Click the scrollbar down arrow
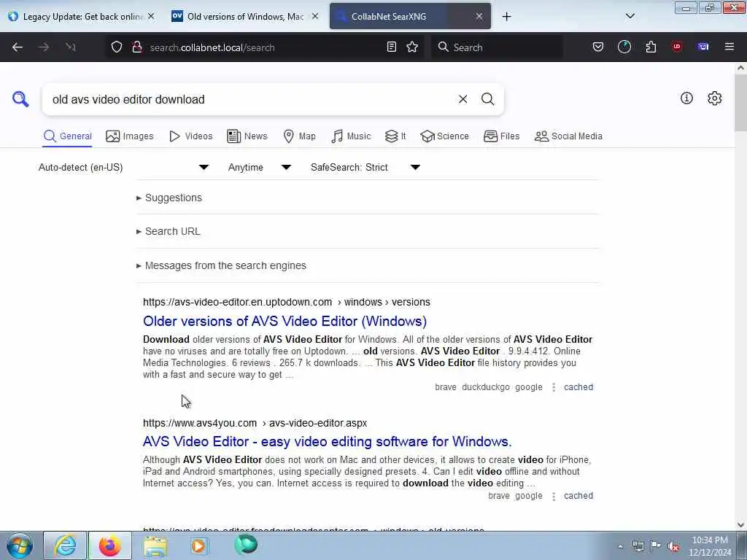747x560 pixels. click(740, 525)
